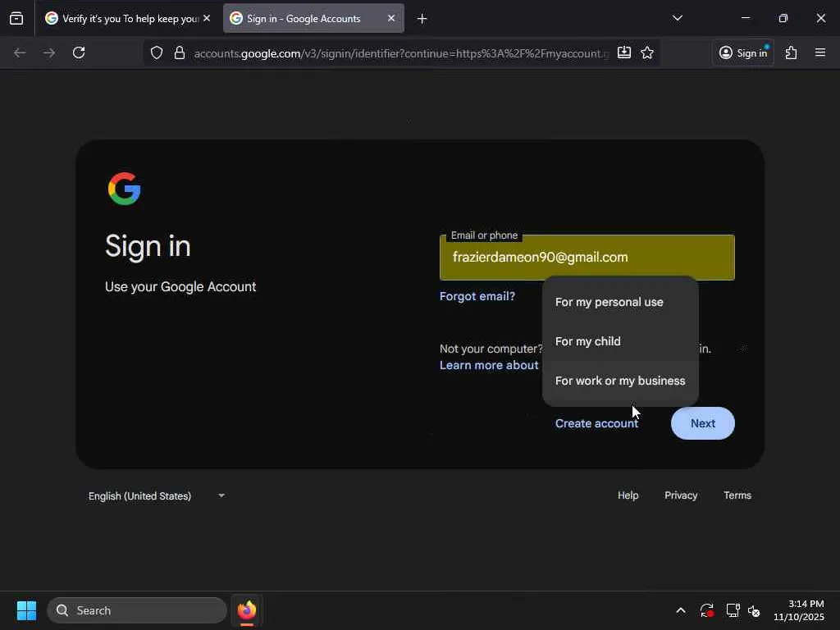Click the Google logo
This screenshot has height=630, width=840.
pos(125,189)
